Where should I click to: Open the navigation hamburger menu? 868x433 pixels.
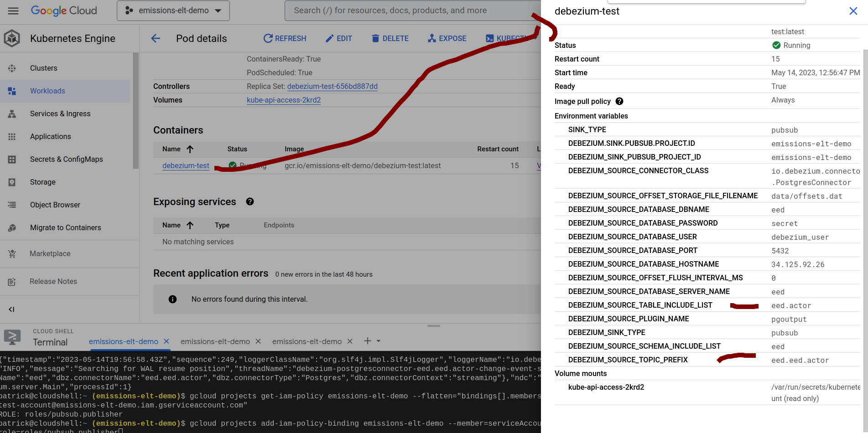pyautogui.click(x=13, y=10)
